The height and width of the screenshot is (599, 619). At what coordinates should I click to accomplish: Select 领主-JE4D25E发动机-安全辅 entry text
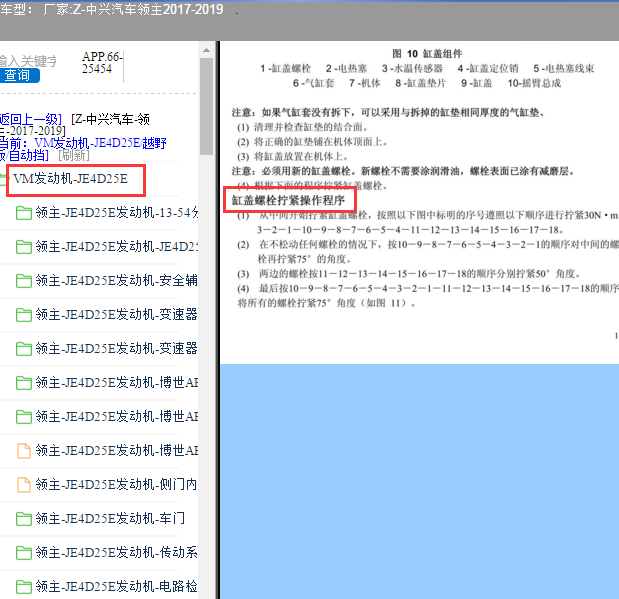coord(117,281)
